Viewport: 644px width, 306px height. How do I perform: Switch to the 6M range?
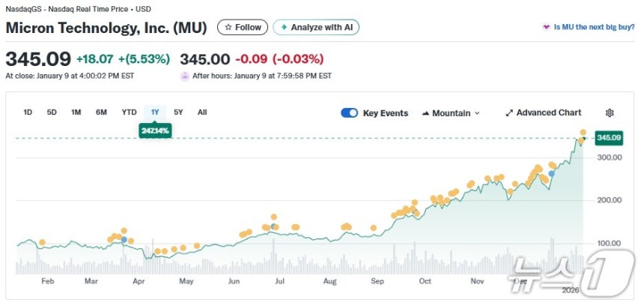tap(101, 112)
